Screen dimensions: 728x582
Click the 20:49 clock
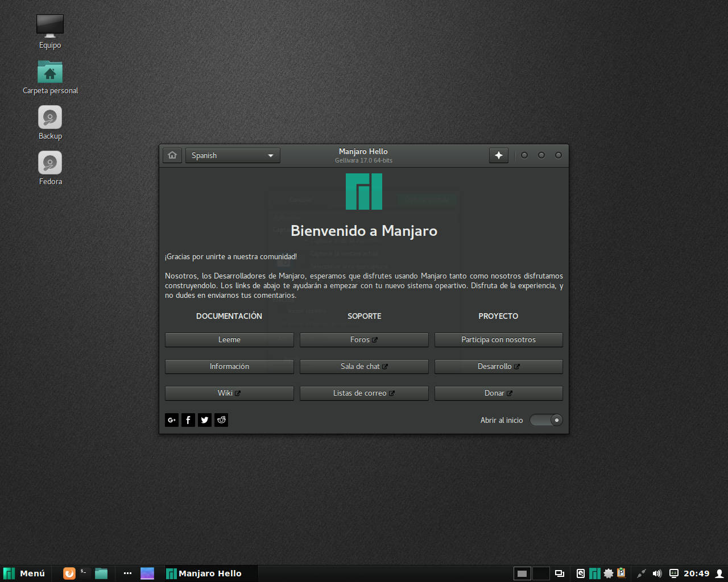[697, 573]
